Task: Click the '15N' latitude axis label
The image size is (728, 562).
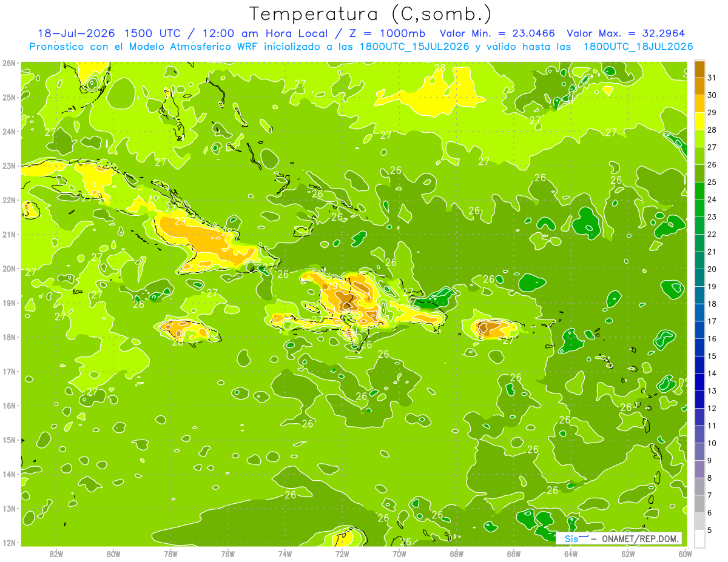Action: point(8,440)
